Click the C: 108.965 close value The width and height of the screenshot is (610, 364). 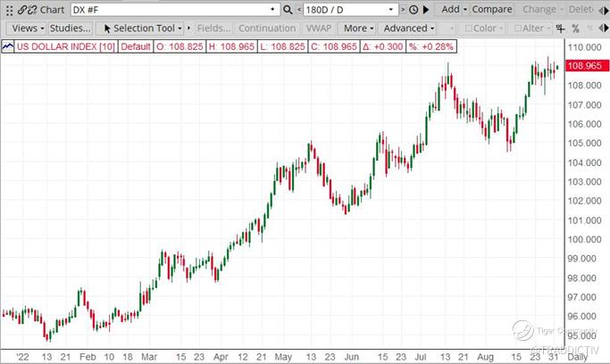pos(334,47)
